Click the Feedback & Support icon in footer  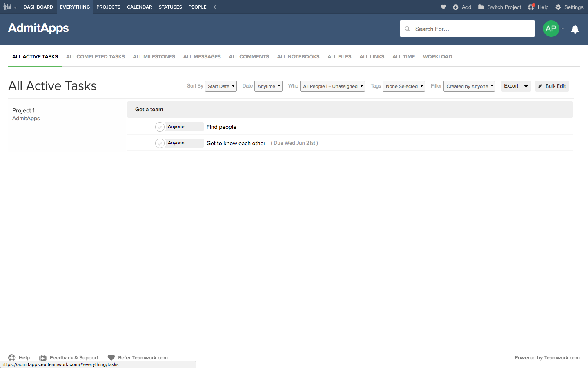(x=43, y=358)
